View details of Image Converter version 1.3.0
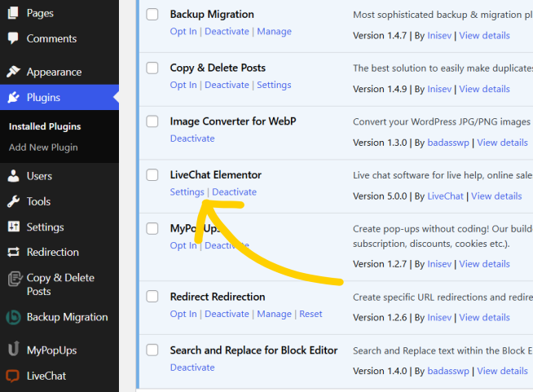This screenshot has height=392, width=533. [502, 143]
